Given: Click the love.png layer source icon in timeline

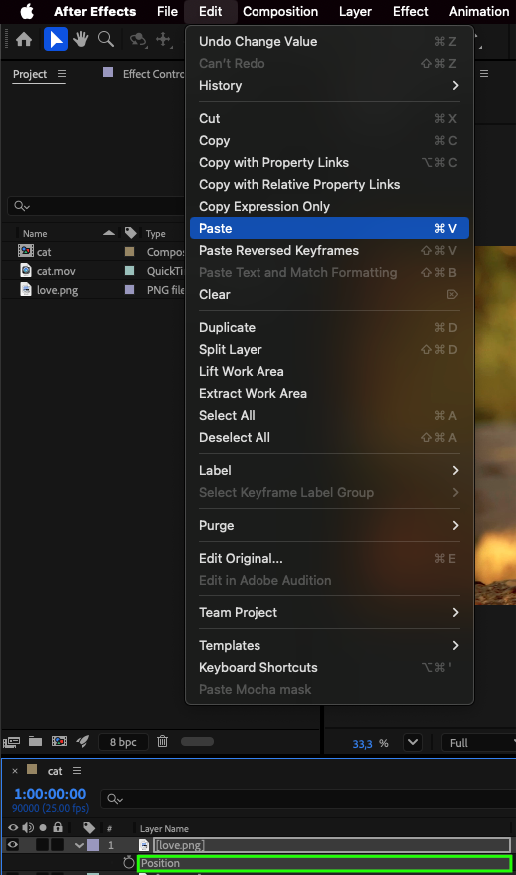Looking at the screenshot, I should (144, 845).
